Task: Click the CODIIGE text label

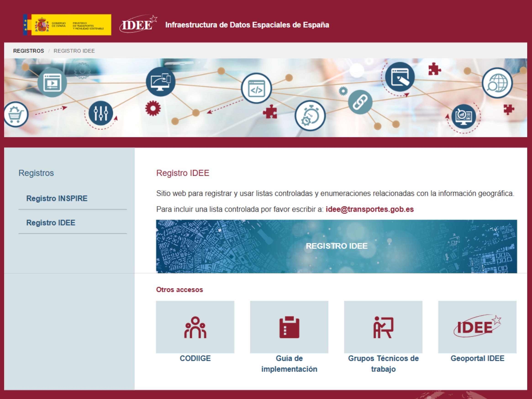Action: (x=195, y=358)
